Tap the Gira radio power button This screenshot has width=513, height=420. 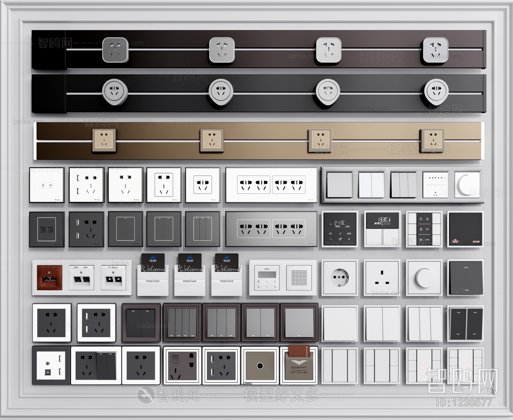coord(258,281)
